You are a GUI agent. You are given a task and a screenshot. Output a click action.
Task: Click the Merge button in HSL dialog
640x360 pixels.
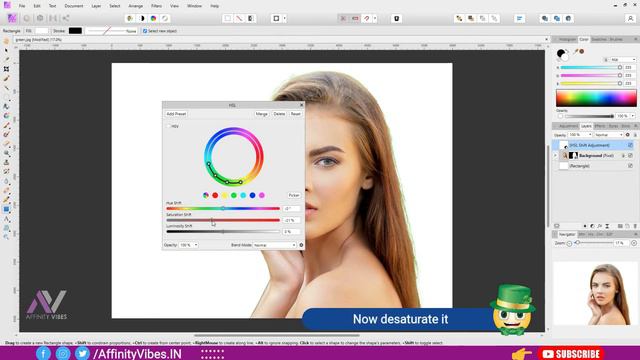click(x=261, y=114)
